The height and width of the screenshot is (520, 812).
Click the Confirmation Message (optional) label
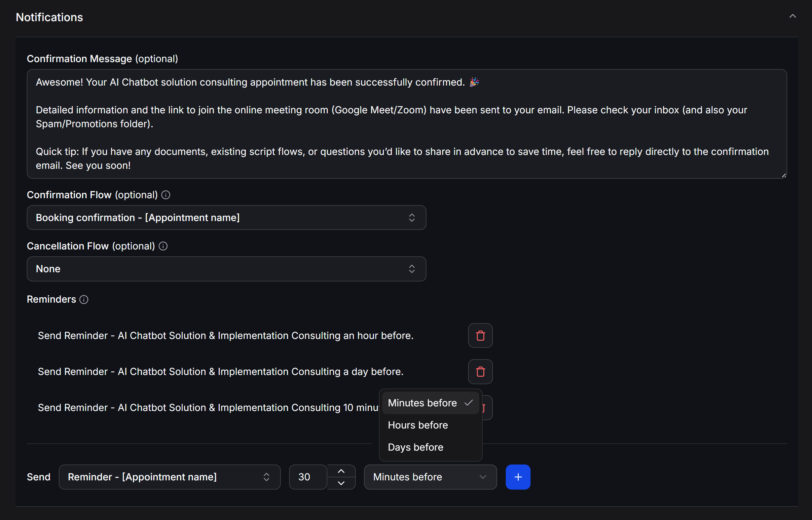point(102,59)
